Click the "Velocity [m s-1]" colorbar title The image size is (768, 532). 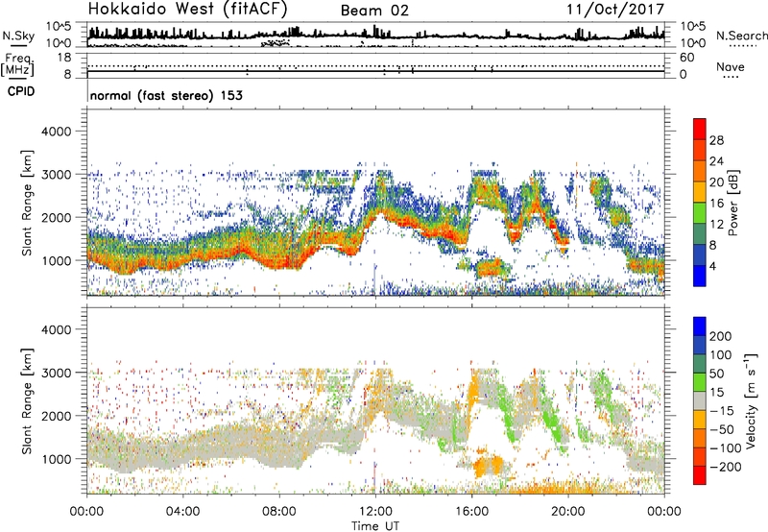point(751,400)
